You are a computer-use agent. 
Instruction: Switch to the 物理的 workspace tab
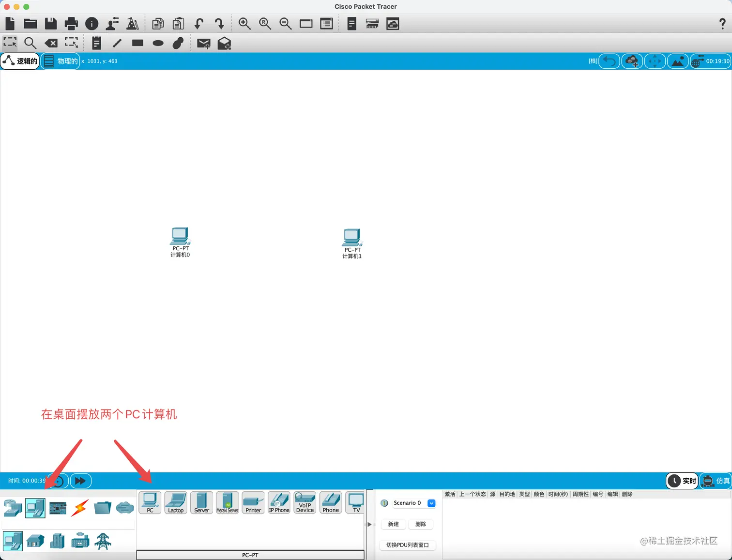pyautogui.click(x=61, y=61)
